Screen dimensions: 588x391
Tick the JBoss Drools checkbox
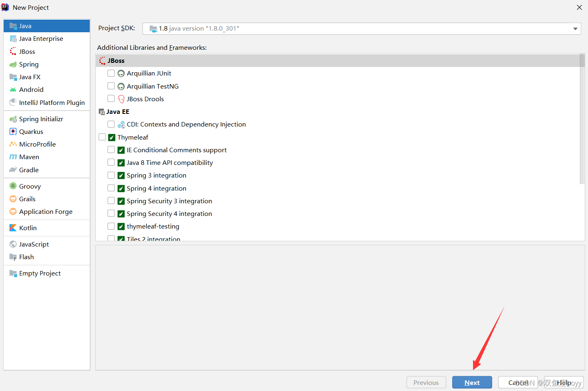pos(111,98)
